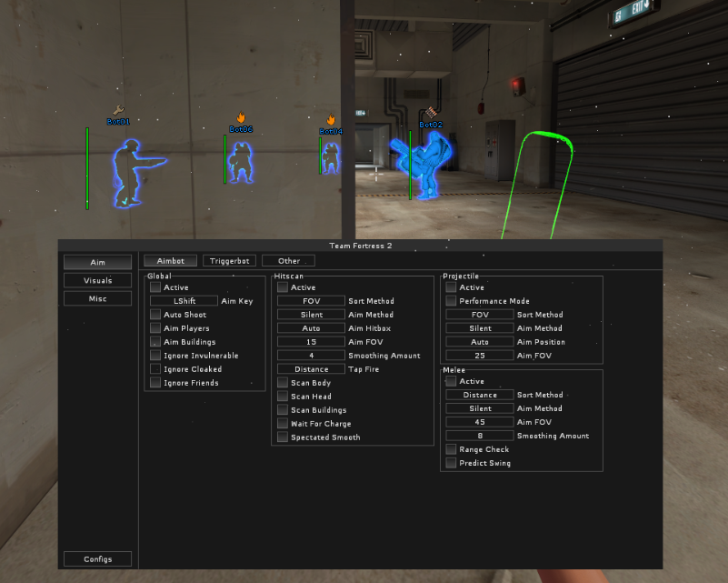This screenshot has height=583, width=728.
Task: Click the LShift Aim Key binding
Action: point(184,301)
